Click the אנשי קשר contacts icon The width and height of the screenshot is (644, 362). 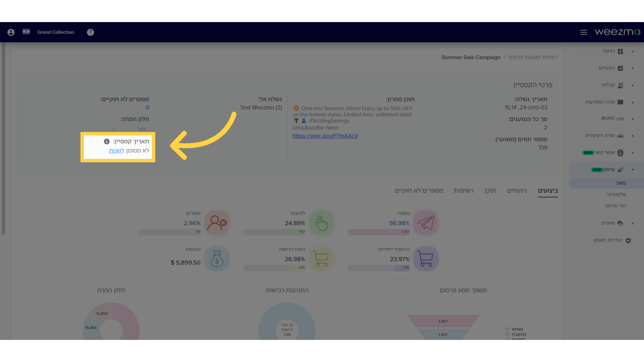[x=621, y=153]
